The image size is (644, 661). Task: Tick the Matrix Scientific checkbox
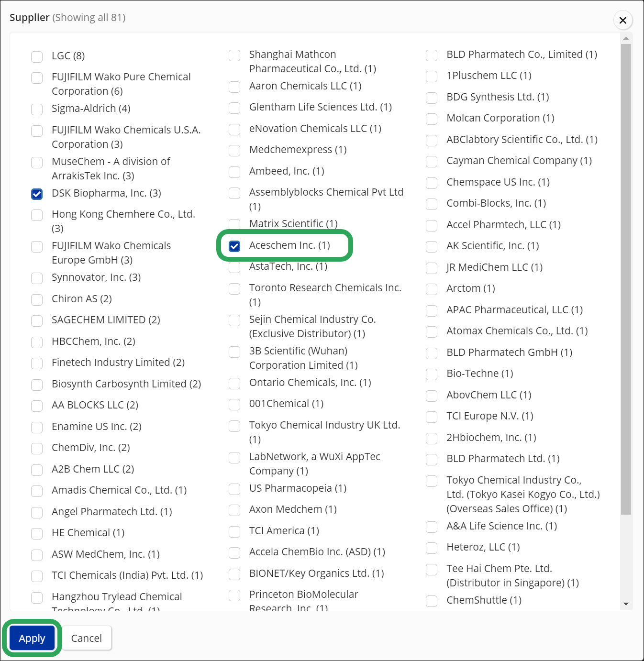click(x=234, y=225)
